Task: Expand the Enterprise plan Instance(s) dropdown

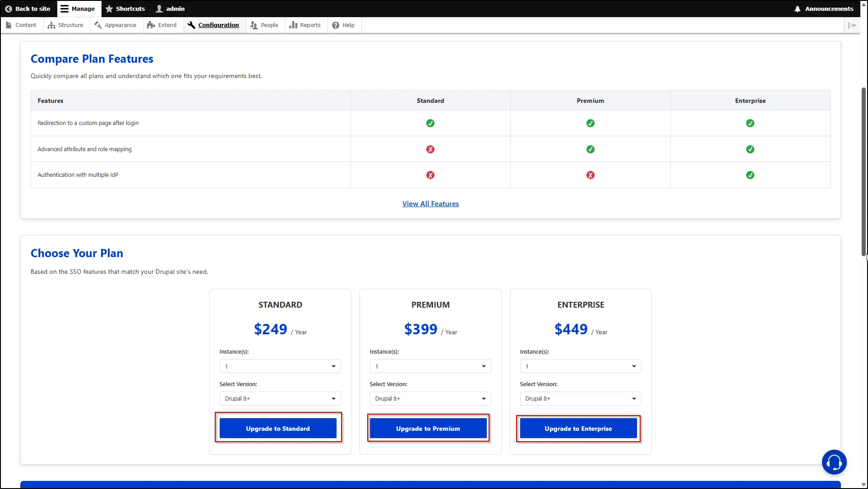Action: coord(580,366)
